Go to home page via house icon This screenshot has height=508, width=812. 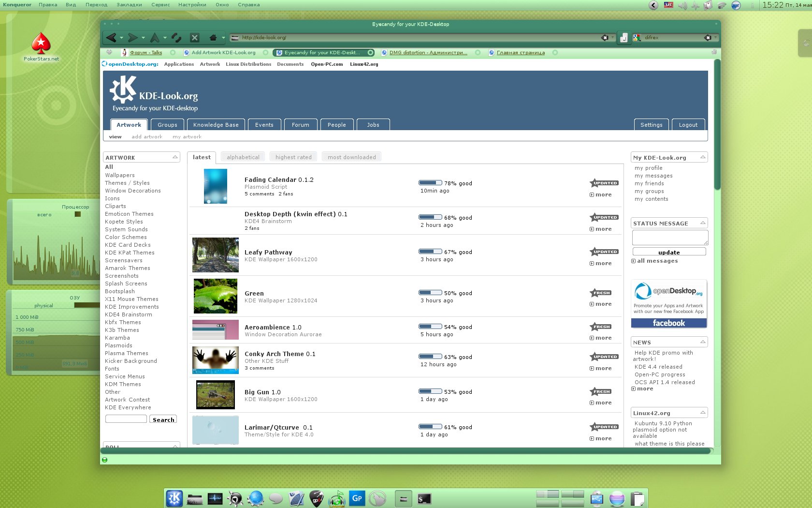(213, 37)
